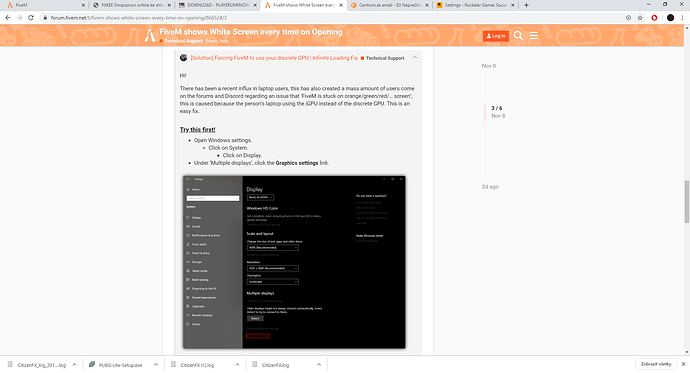Click the FiveM logo in the header
Screen dimensions: 690x373
coord(150,36)
